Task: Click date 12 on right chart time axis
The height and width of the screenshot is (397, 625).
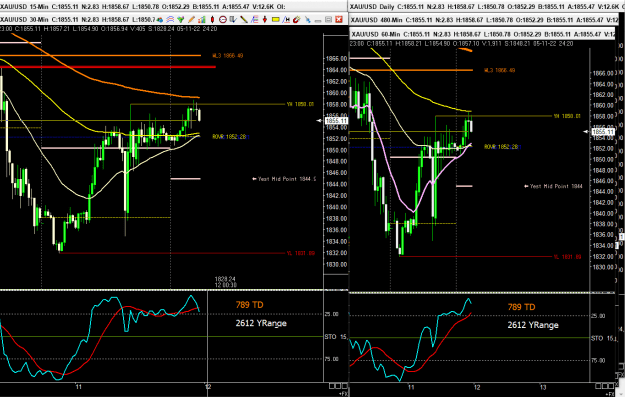Action: (477, 387)
